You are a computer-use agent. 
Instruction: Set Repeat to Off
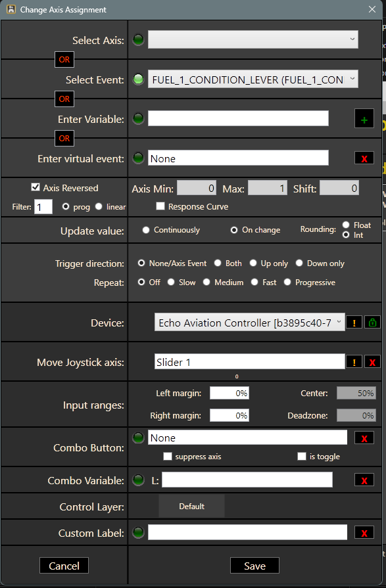141,282
